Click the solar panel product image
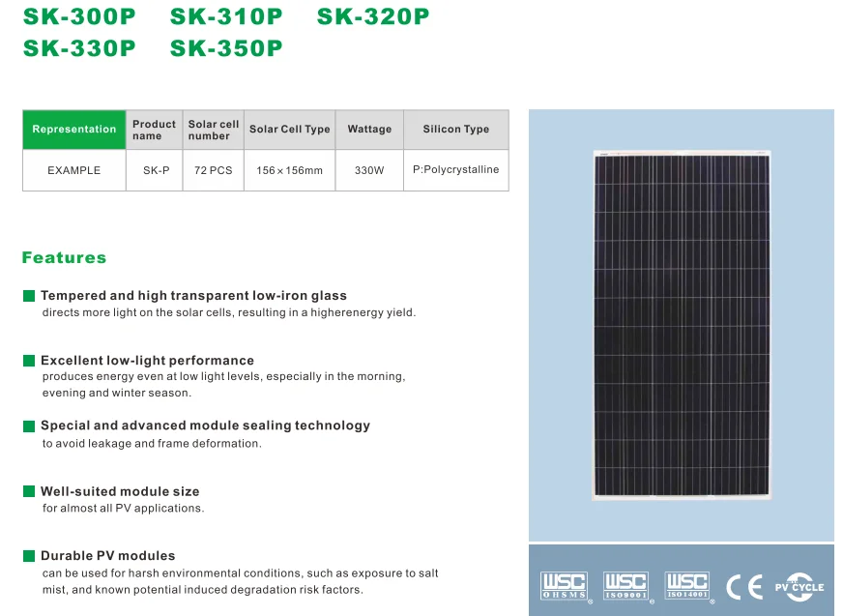Image resolution: width=843 pixels, height=616 pixels. point(682,325)
